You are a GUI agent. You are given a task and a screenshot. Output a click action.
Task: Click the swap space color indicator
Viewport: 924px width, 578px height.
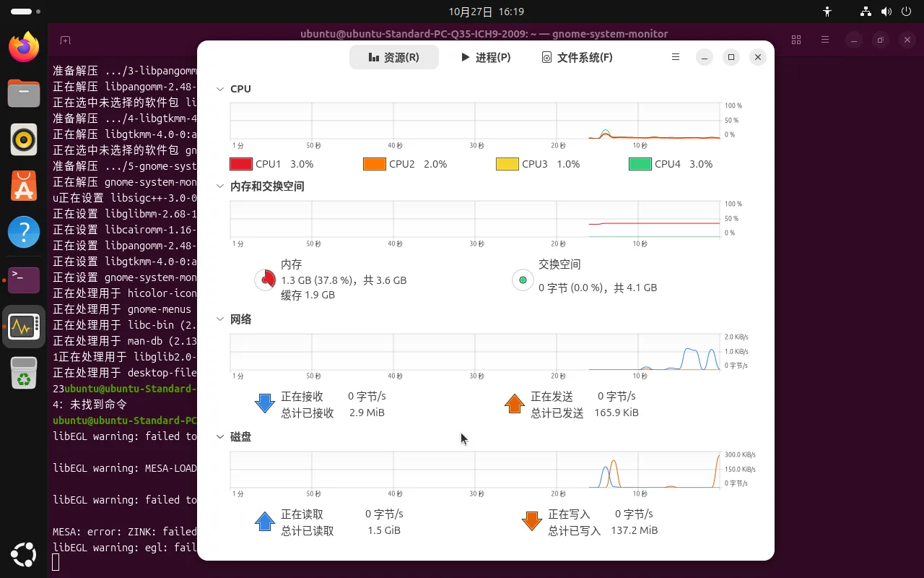click(x=523, y=280)
